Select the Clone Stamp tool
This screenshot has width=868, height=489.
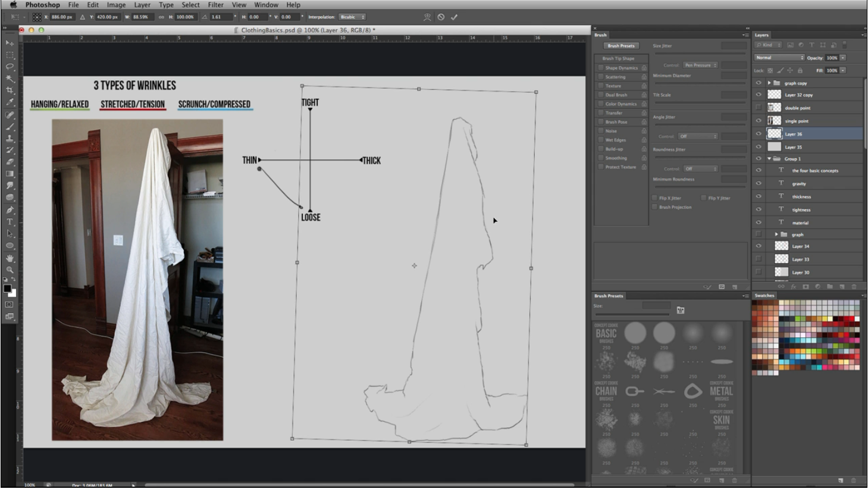tap(10, 138)
